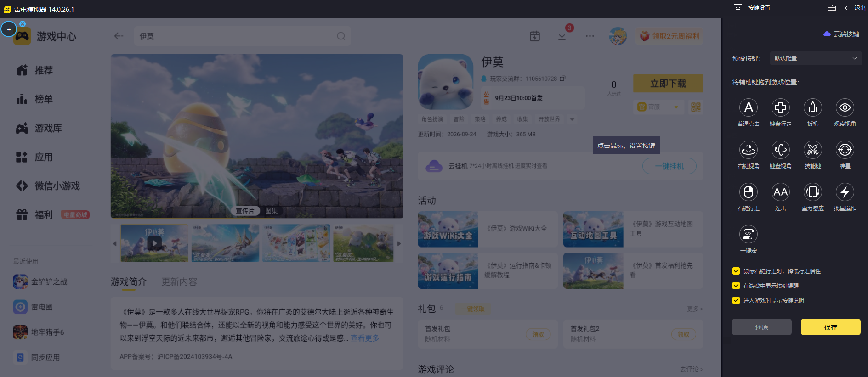Viewport: 868px width, 377px height.
Task: Toggle 在游戏中显示按键提醒 checkbox
Action: coord(736,286)
